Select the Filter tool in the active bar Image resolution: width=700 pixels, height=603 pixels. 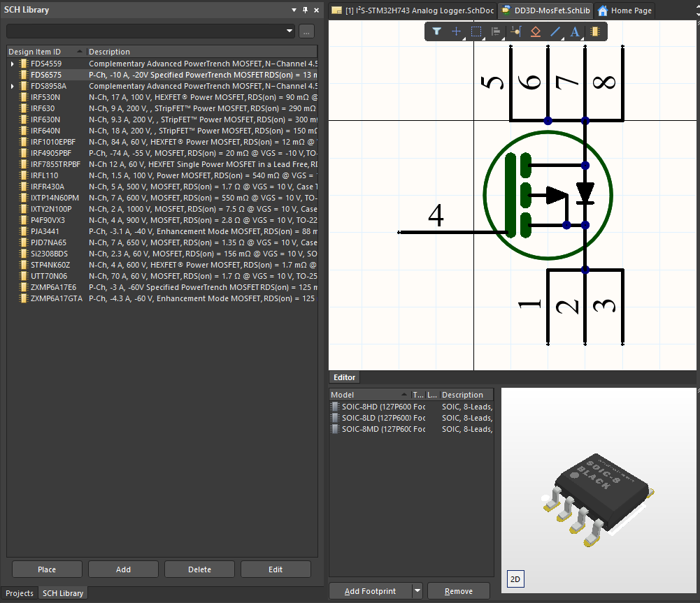point(436,31)
